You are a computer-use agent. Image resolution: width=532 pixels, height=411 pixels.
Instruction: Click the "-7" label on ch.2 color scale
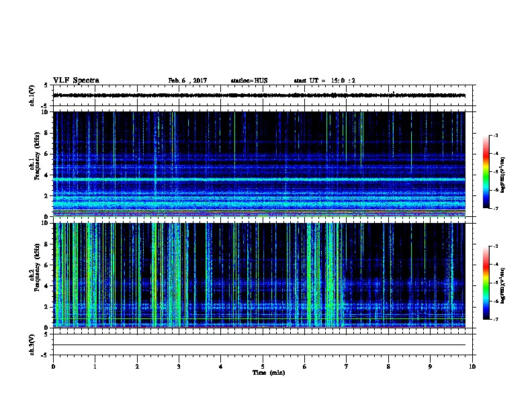pos(495,319)
